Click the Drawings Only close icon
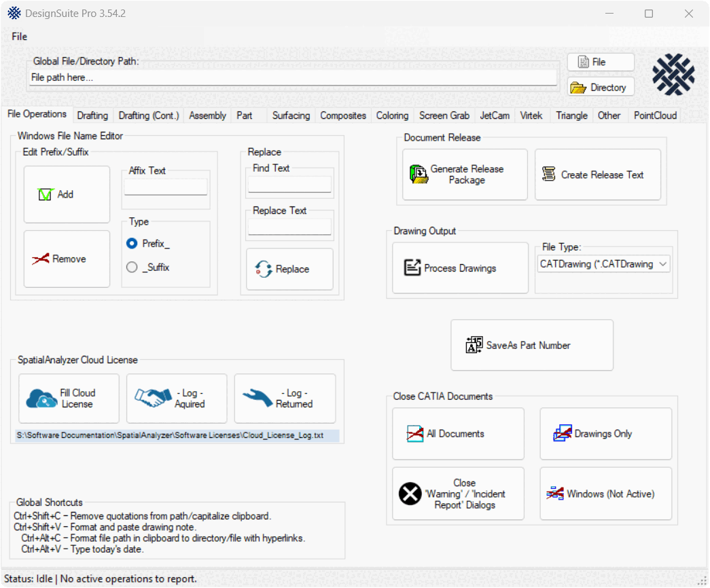 click(x=563, y=433)
